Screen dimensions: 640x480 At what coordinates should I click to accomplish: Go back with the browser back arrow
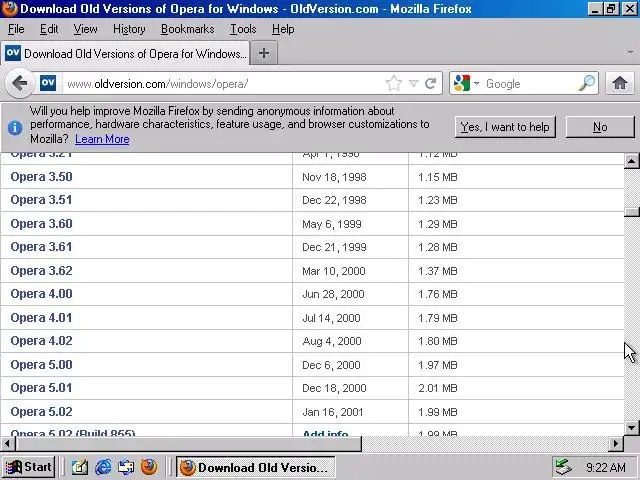(19, 83)
